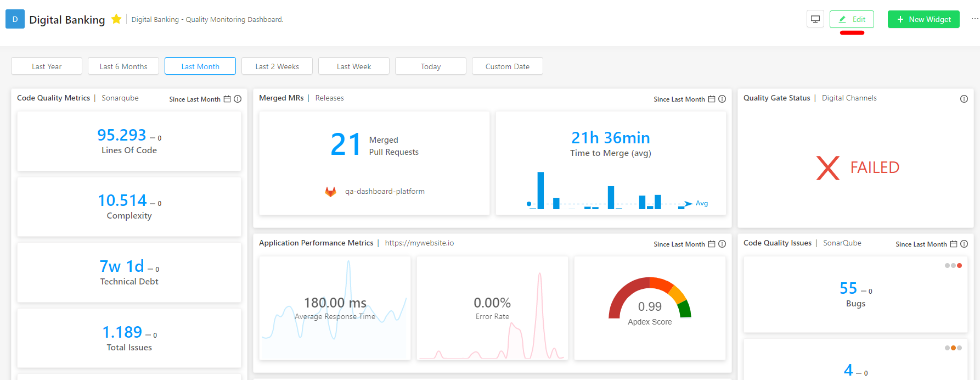The width and height of the screenshot is (980, 380).
Task: Show info for Merged MRs widget
Action: pos(722,99)
